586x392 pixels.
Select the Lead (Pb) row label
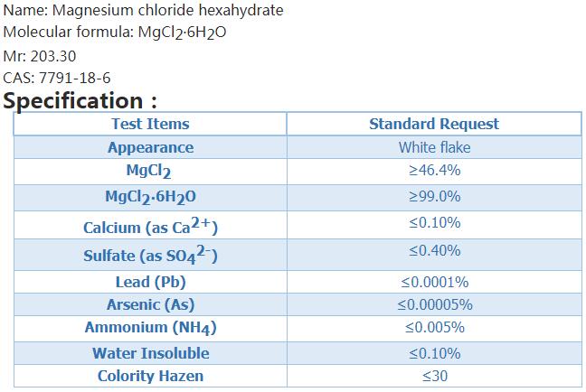click(150, 282)
